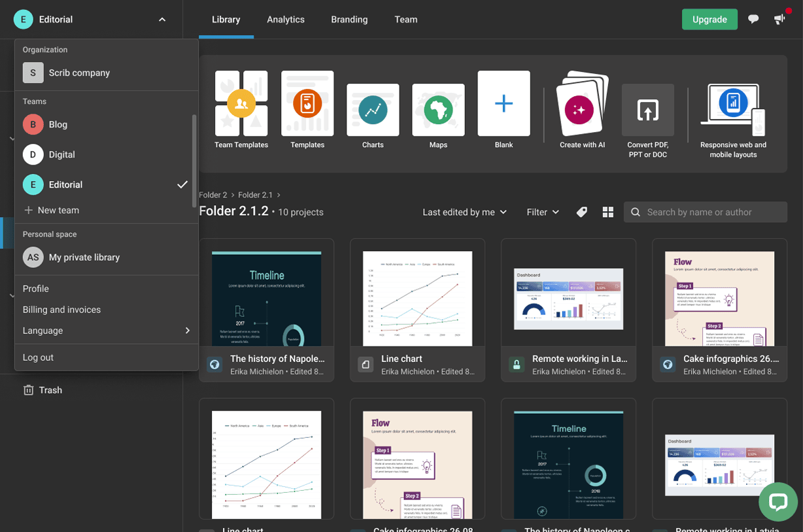Open the Charts tile

point(373,116)
